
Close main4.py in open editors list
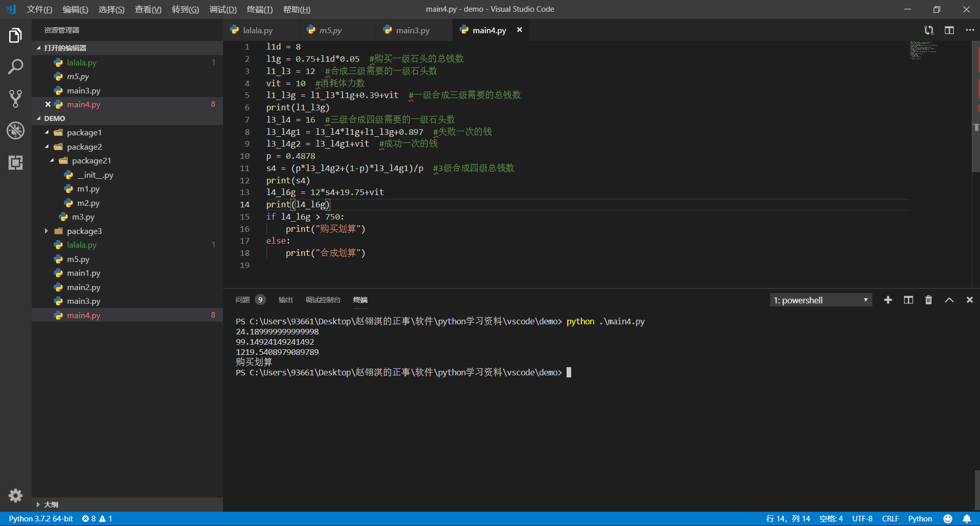(x=47, y=104)
